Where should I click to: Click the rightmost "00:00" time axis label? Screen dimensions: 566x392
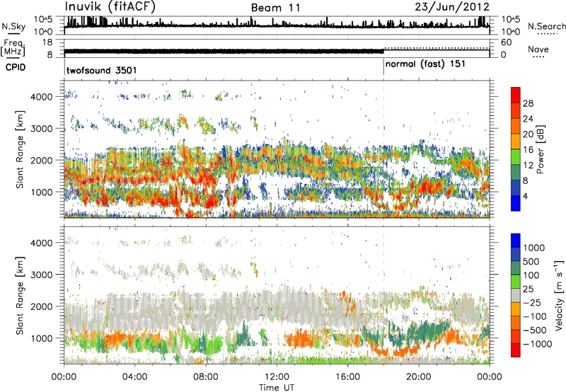point(490,377)
